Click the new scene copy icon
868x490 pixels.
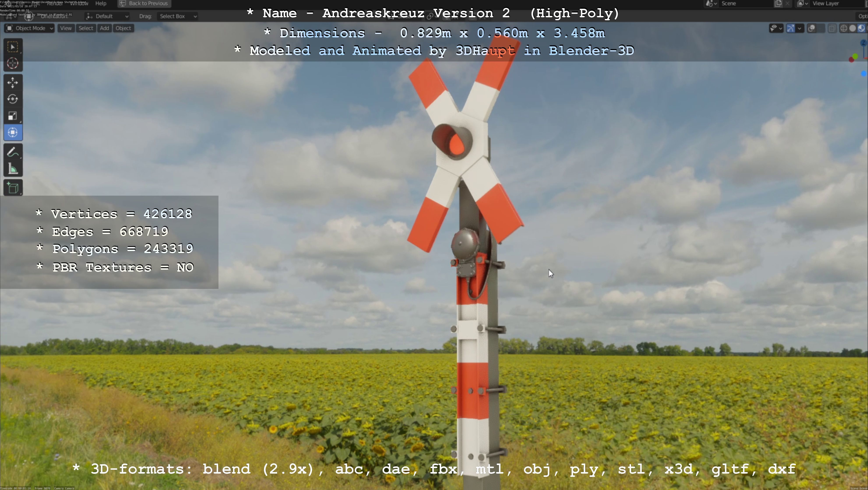778,3
